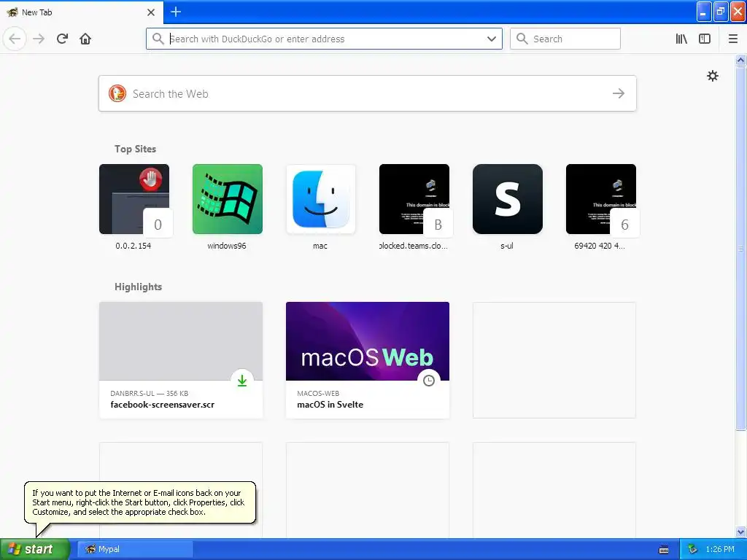Open the Library bookshelf icon

pyautogui.click(x=681, y=39)
